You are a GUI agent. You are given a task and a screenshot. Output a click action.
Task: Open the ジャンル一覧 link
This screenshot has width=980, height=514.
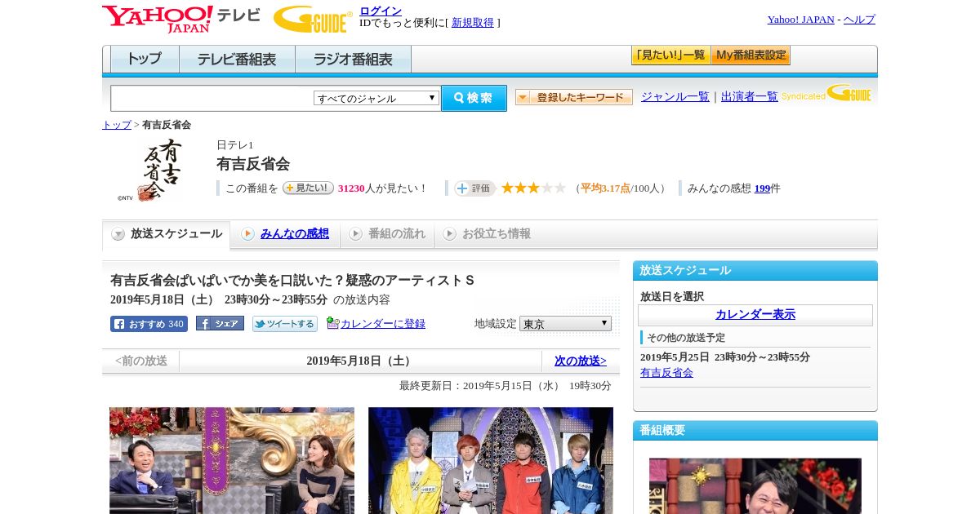point(675,97)
